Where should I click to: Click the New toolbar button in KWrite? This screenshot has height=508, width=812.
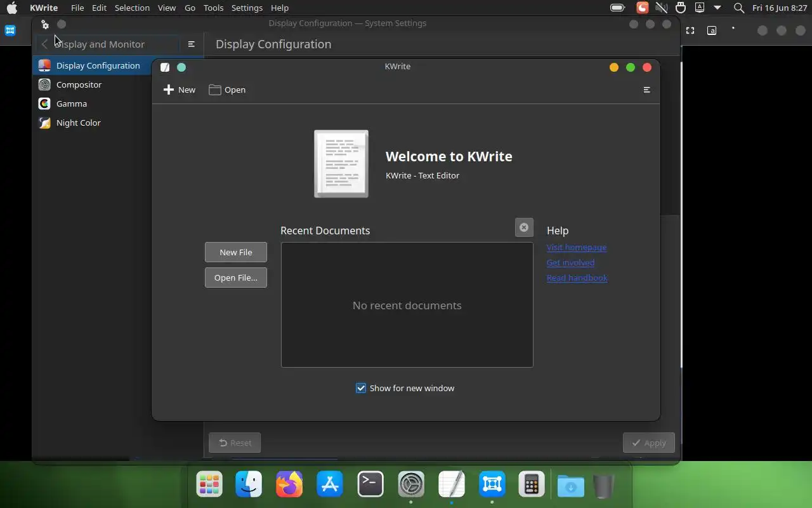pos(180,90)
